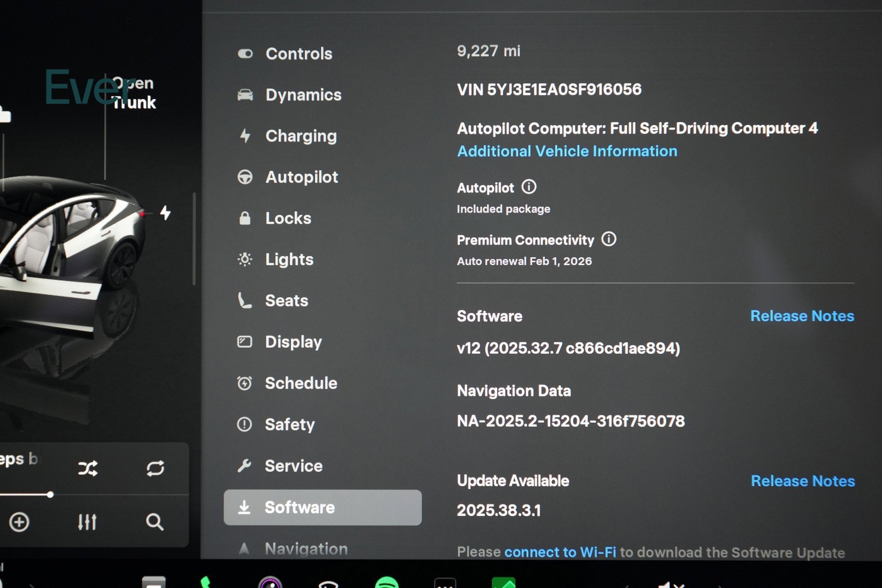Toggle repeat in the media player
882x588 pixels.
click(x=155, y=469)
